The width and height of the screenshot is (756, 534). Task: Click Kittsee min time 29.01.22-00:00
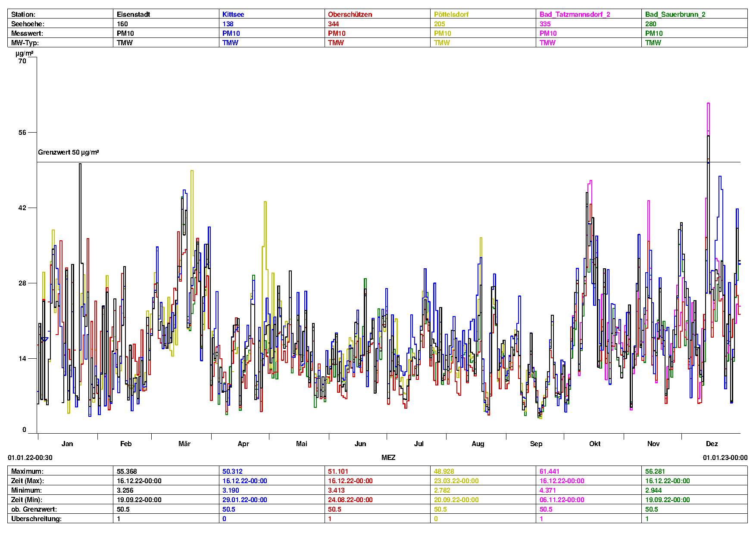point(245,500)
